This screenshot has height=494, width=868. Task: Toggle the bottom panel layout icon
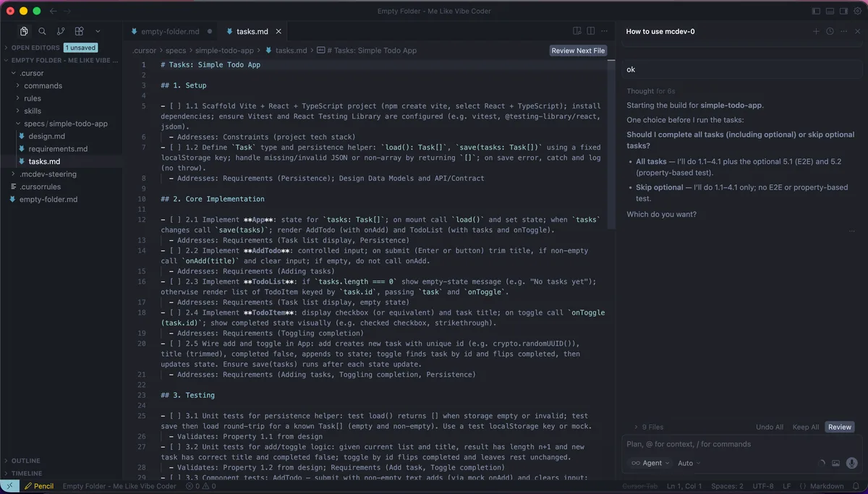click(x=830, y=11)
